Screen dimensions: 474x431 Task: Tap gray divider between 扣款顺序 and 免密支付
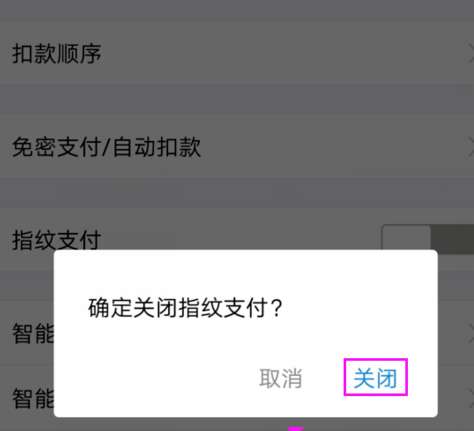click(x=237, y=99)
